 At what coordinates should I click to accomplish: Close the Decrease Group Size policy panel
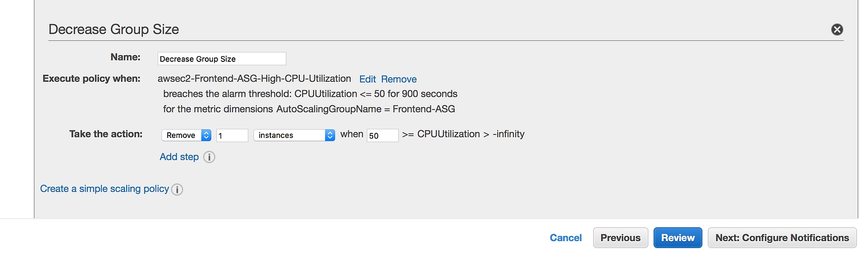coord(837,30)
